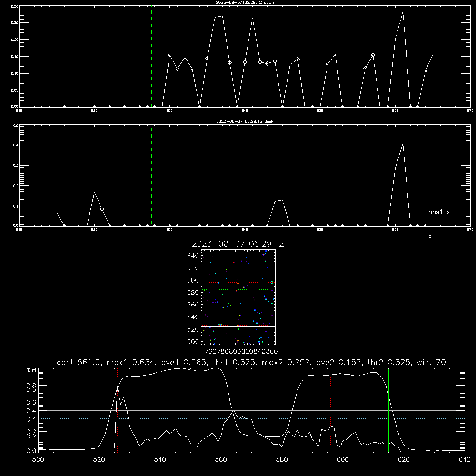The height and width of the screenshot is (476, 476).
Task: Click bottom plot x-axis label 560
Action: tap(221, 460)
